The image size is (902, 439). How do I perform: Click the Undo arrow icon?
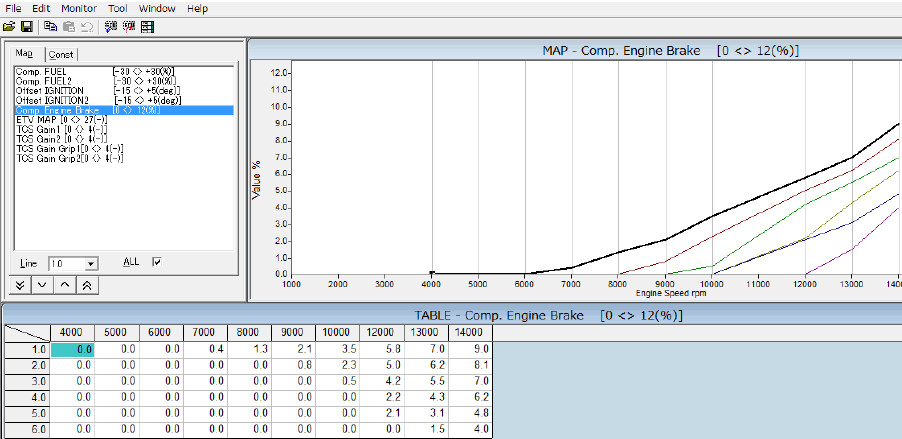[x=85, y=25]
